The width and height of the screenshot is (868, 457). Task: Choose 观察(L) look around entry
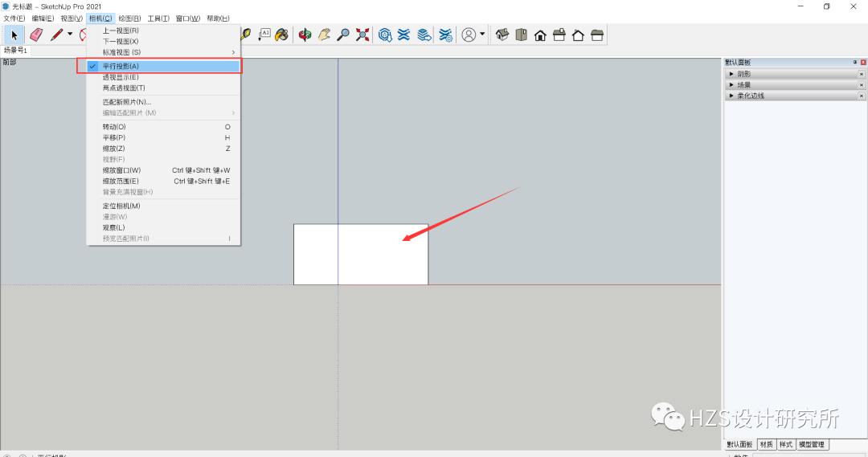163,227
